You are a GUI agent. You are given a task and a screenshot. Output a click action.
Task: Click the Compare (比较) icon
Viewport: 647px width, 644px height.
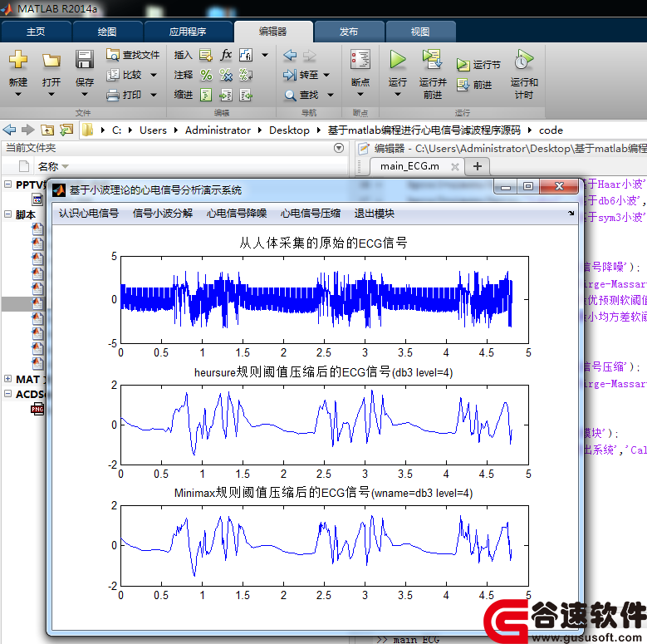112,75
